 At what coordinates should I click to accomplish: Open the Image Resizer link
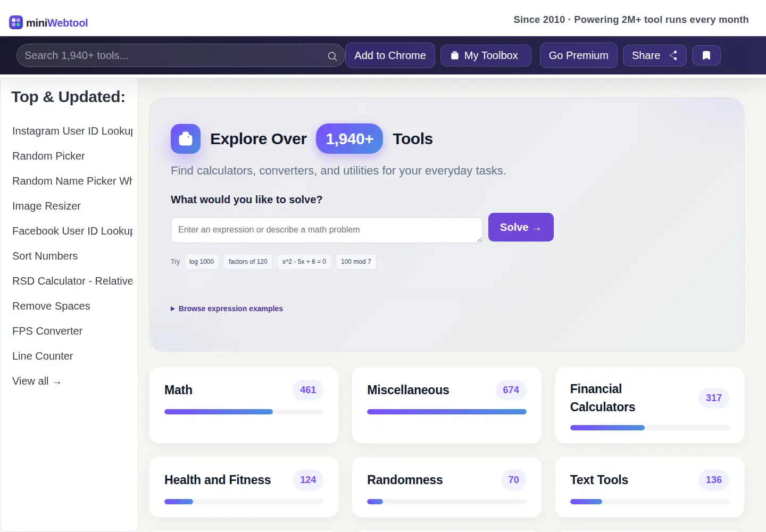(46, 206)
